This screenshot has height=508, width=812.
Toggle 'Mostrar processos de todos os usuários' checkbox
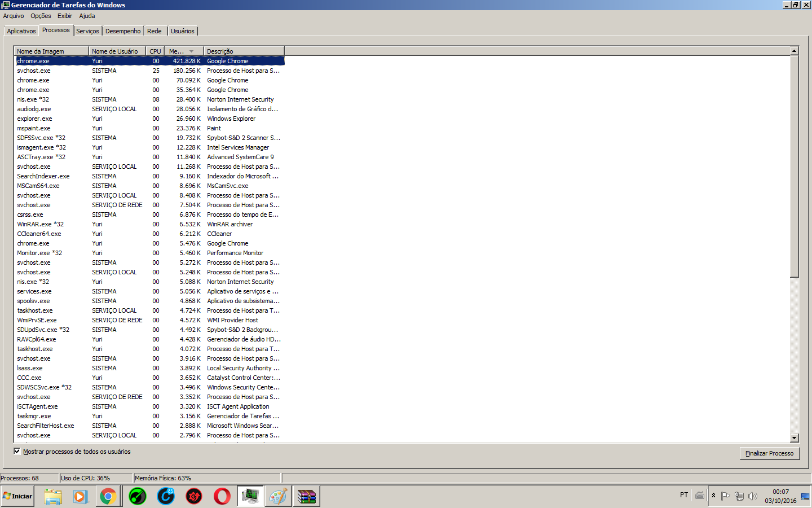[17, 451]
